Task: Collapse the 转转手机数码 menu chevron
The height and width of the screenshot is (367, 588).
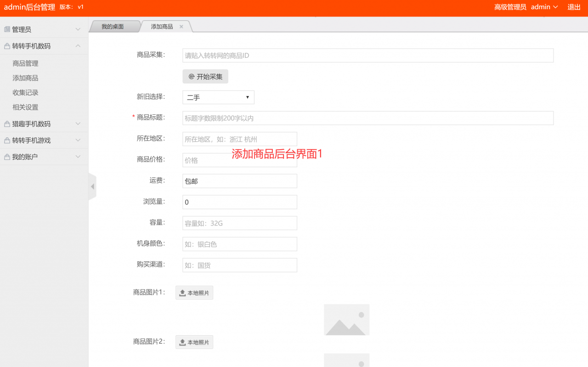Action: [78, 46]
